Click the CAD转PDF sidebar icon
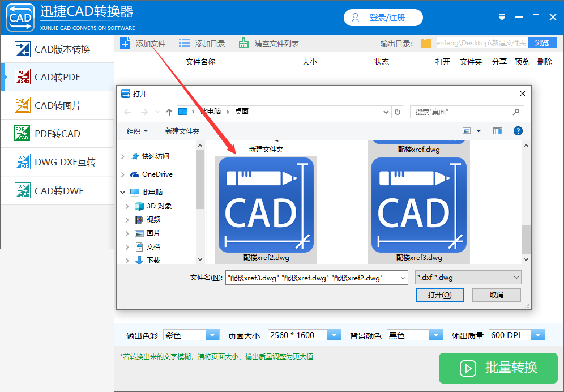 click(x=22, y=76)
